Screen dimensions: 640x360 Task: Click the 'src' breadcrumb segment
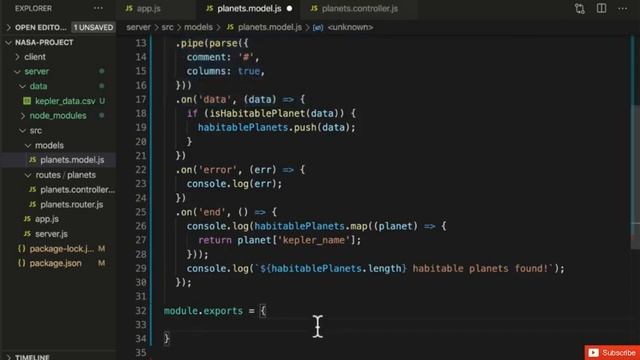(167, 27)
